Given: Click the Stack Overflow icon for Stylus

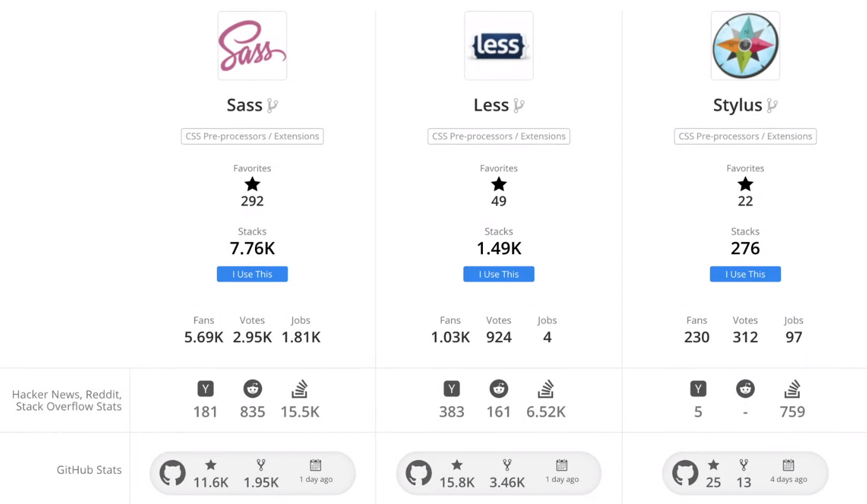Looking at the screenshot, I should point(792,388).
